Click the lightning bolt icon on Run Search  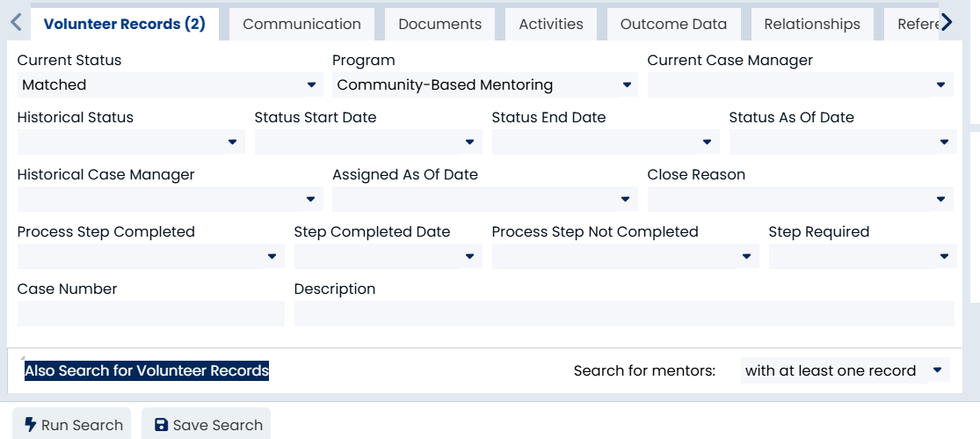pyautogui.click(x=30, y=425)
